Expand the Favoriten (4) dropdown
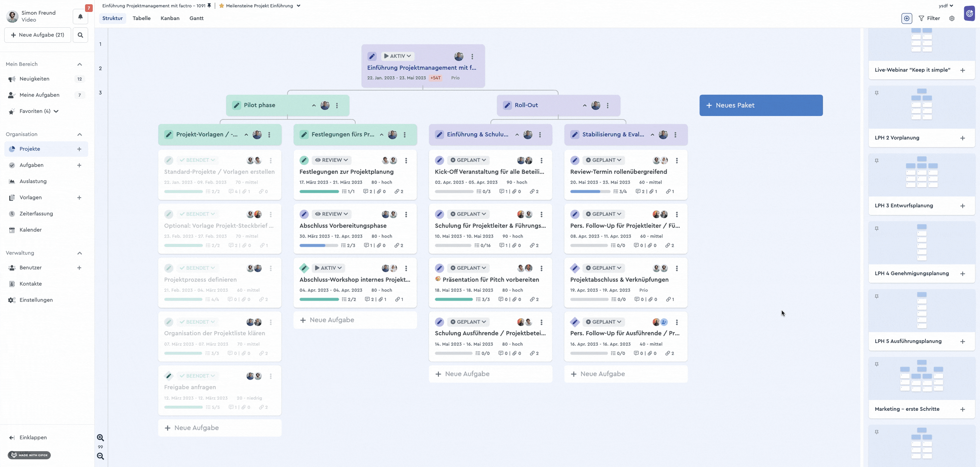The width and height of the screenshot is (980, 467). (x=56, y=111)
